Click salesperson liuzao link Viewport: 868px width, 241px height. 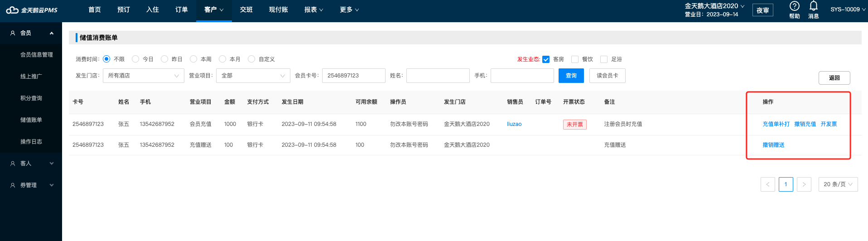[514, 124]
